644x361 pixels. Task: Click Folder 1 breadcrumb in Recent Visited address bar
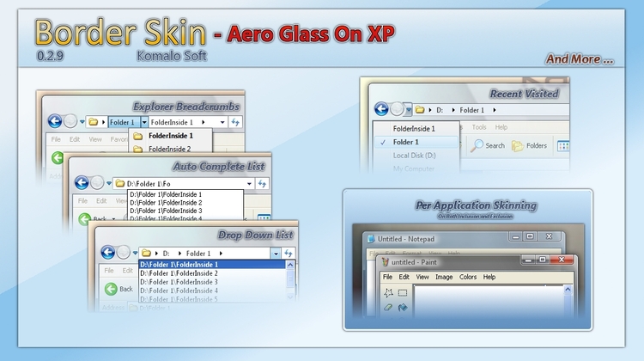[471, 110]
